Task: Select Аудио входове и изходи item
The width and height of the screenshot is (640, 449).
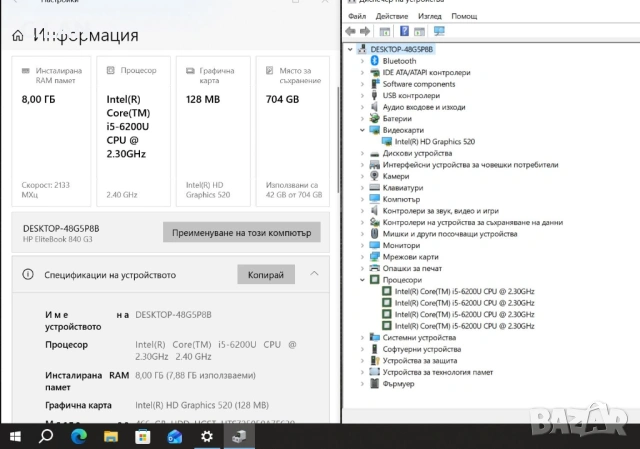Action: (x=424, y=107)
